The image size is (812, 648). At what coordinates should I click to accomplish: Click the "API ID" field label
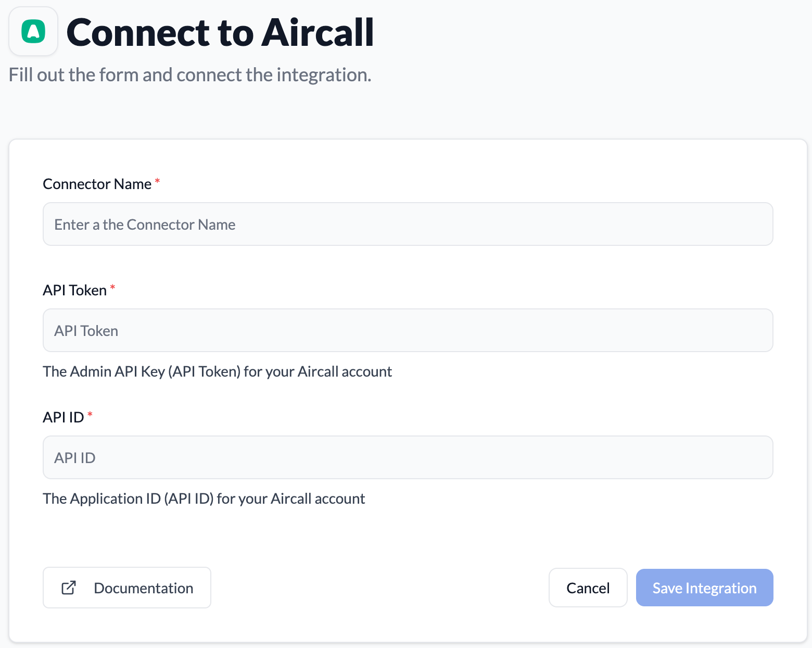[63, 417]
